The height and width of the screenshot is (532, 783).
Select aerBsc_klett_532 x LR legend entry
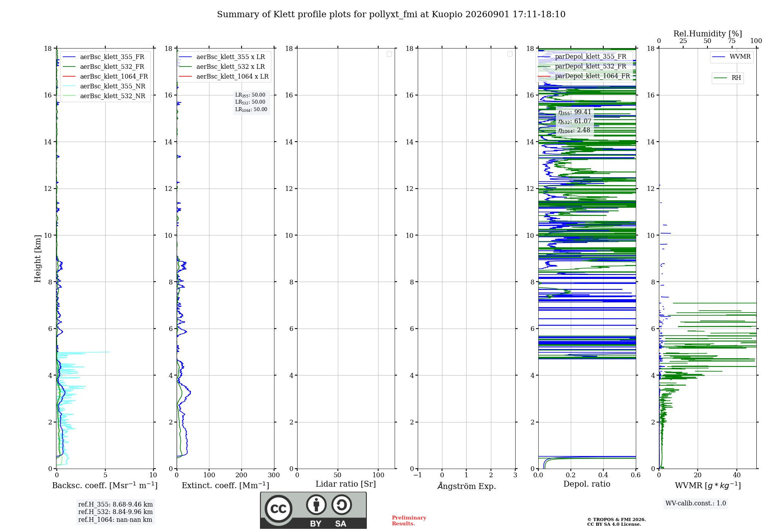[x=222, y=67]
